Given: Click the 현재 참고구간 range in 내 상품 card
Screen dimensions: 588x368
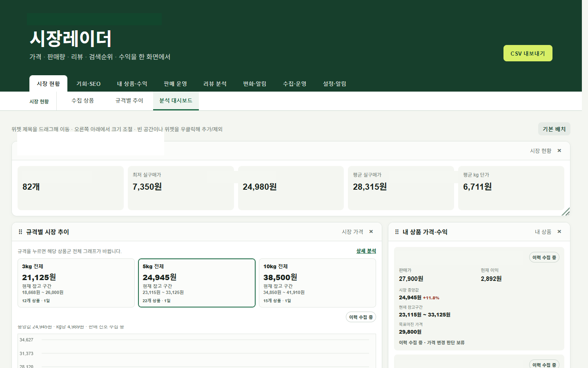Looking at the screenshot, I should (425, 315).
